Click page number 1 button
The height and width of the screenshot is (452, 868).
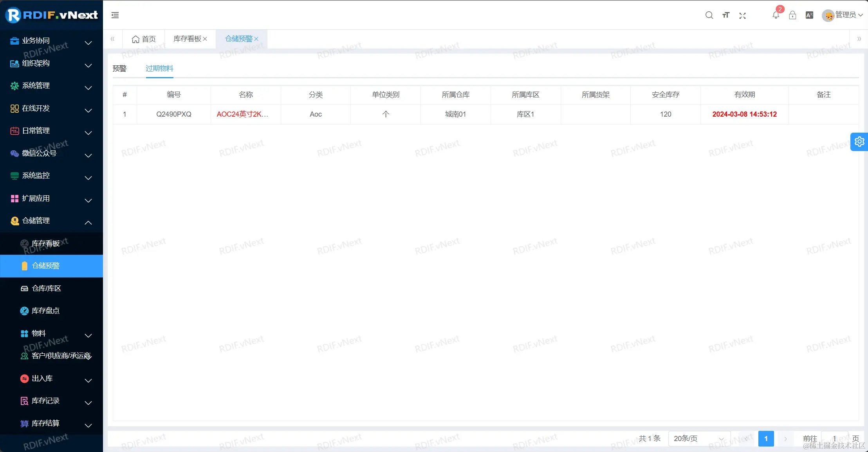[766, 438]
